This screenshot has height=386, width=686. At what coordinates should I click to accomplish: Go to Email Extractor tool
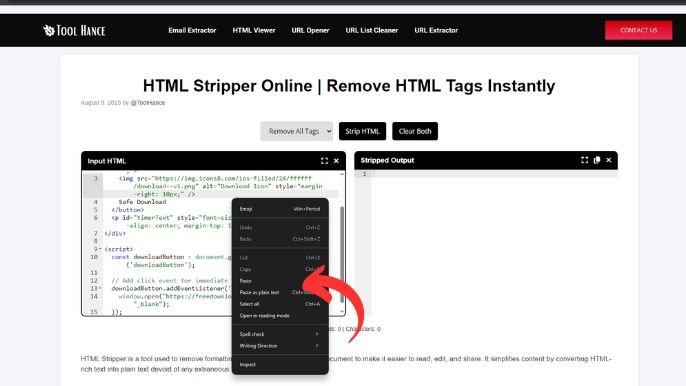point(192,30)
